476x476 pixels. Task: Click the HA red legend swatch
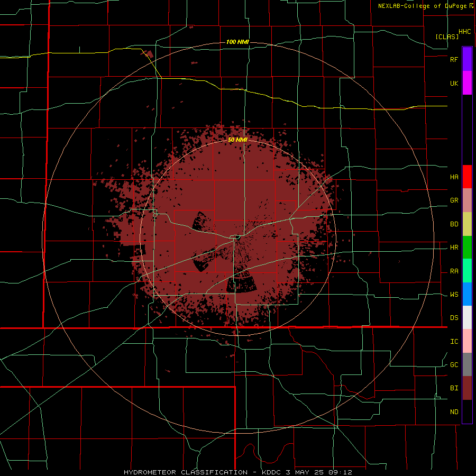[x=467, y=177]
